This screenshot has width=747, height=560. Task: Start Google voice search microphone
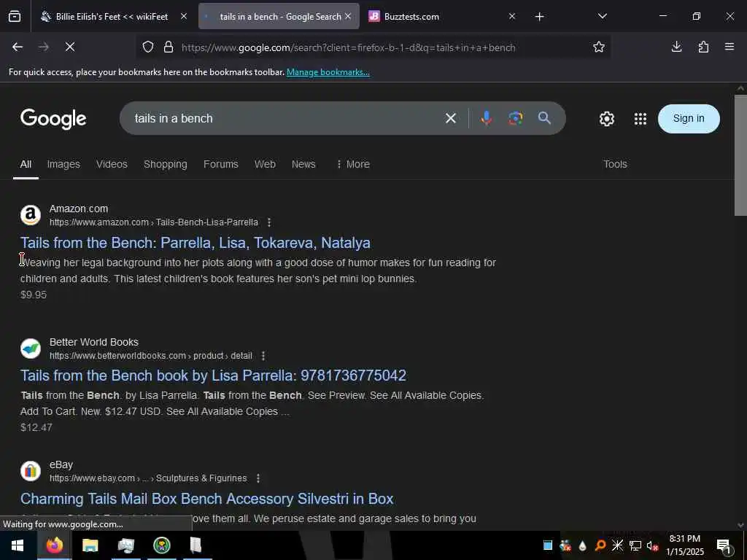[486, 118]
